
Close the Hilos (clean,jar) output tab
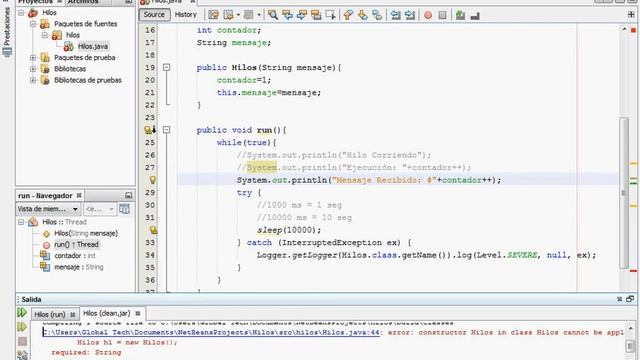[138, 313]
